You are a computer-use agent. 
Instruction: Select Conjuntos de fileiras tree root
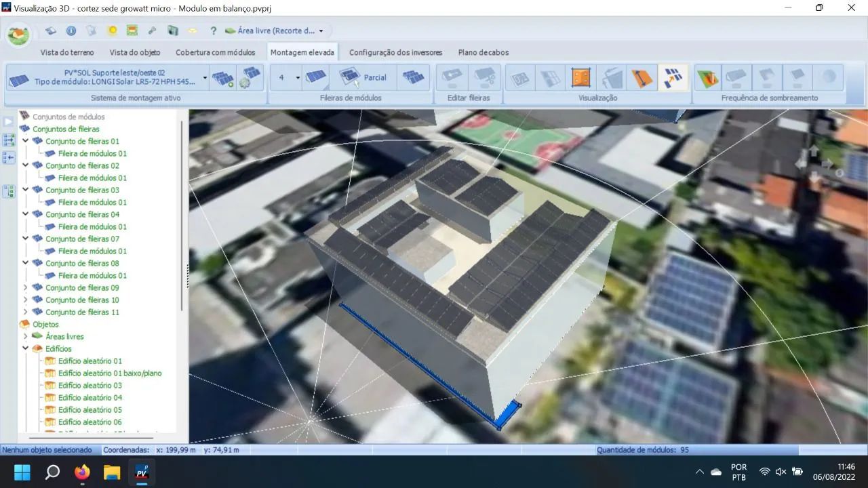[x=66, y=129]
